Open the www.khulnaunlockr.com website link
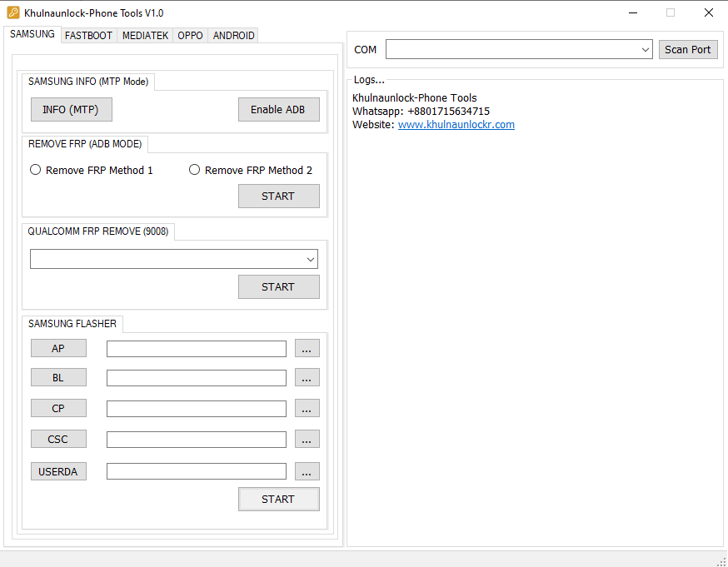This screenshot has height=567, width=728. (x=456, y=124)
